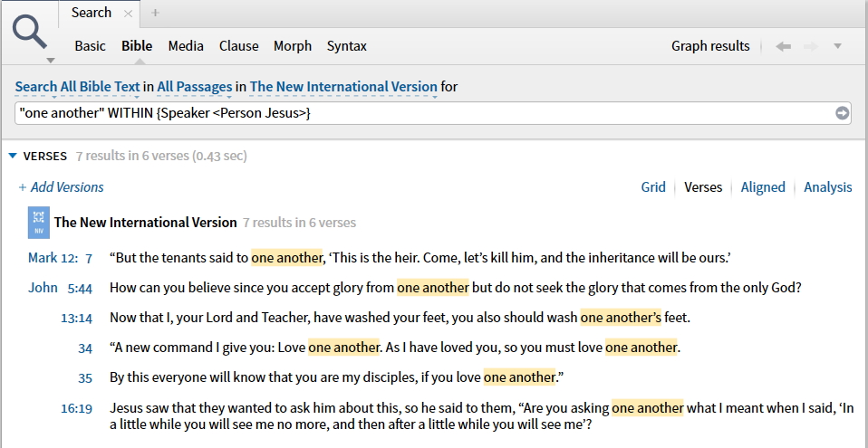Screen dimensions: 868x448
Task: Click Add Versions link
Action: coord(61,187)
